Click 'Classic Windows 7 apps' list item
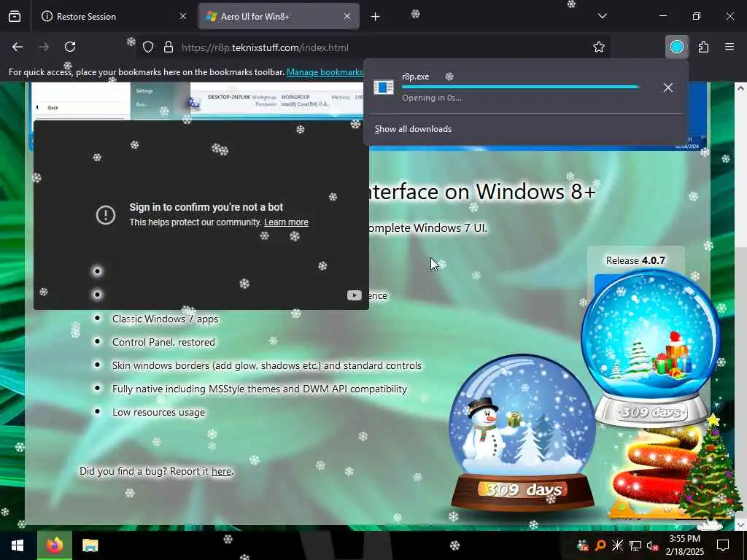This screenshot has width=747, height=560. click(x=165, y=319)
